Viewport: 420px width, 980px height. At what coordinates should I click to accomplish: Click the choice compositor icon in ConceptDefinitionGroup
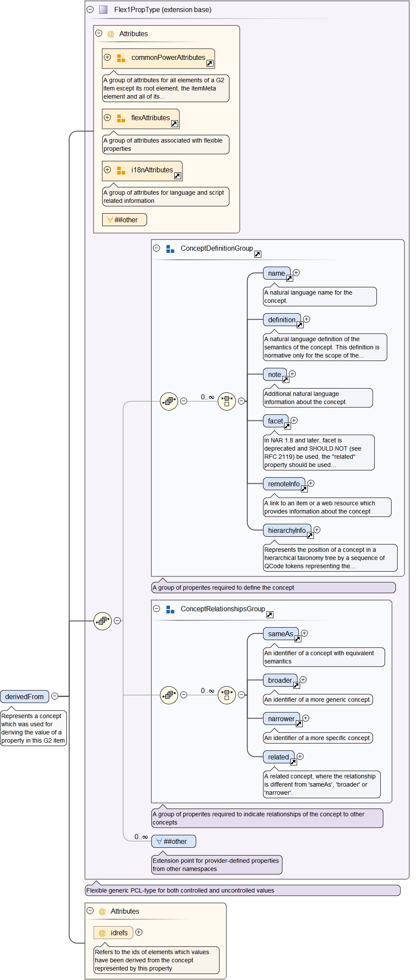pos(227,401)
